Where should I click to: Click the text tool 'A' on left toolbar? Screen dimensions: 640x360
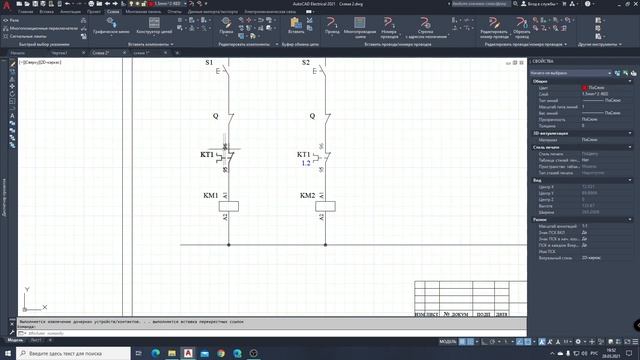pyautogui.click(x=12, y=116)
